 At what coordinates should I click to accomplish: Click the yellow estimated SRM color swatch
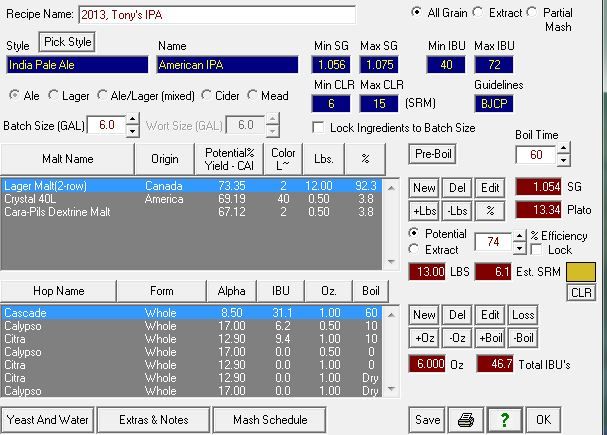[580, 271]
